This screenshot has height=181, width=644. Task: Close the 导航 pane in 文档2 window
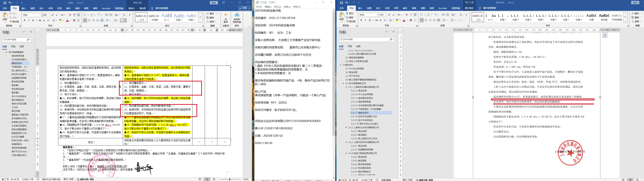[31, 32]
